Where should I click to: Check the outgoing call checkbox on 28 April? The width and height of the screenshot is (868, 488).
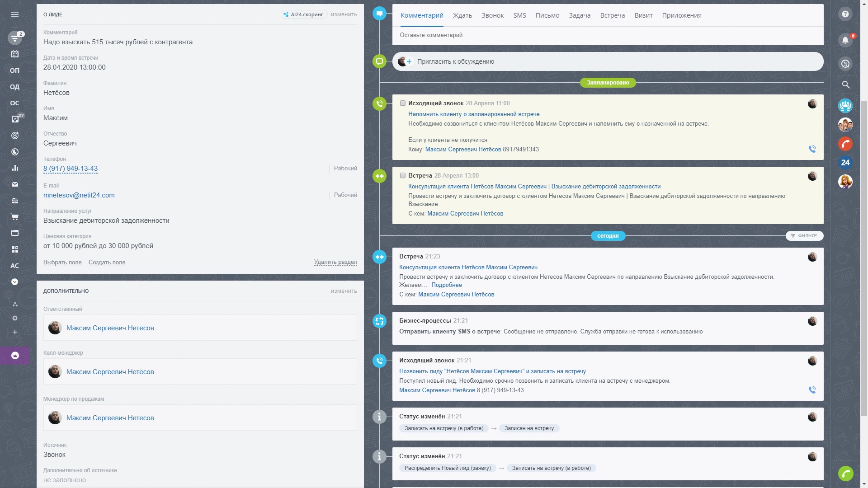click(402, 103)
